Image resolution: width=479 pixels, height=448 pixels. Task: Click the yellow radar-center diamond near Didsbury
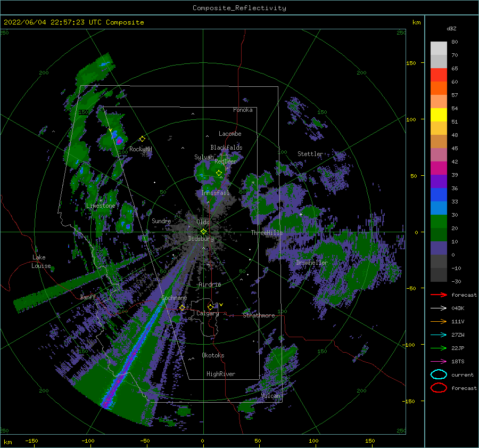point(203,232)
